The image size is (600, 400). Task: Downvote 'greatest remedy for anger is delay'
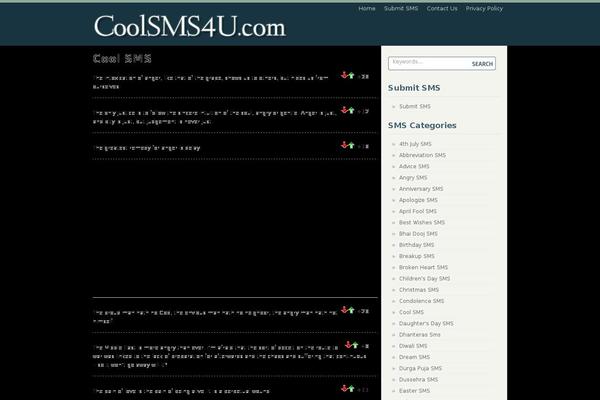344,145
